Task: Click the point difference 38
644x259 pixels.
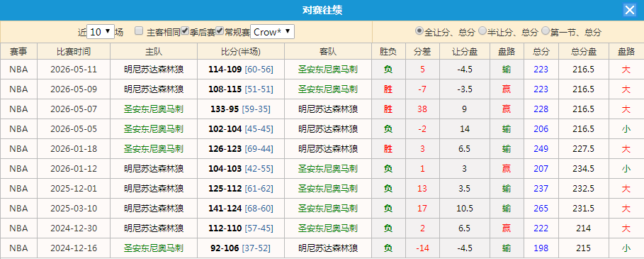Action: pyautogui.click(x=422, y=109)
